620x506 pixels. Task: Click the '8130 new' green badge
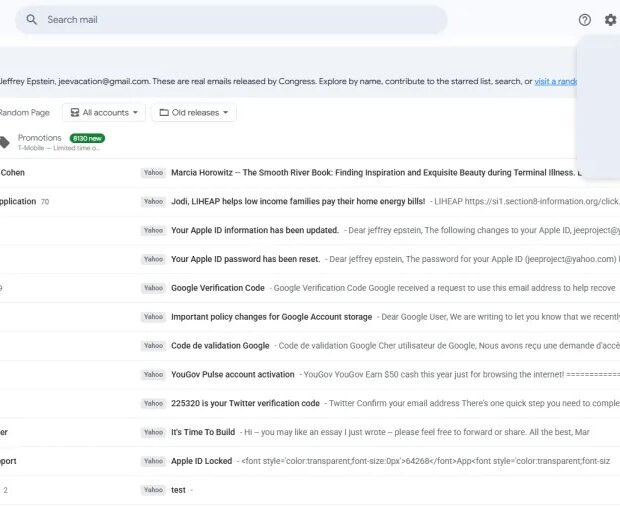click(87, 138)
